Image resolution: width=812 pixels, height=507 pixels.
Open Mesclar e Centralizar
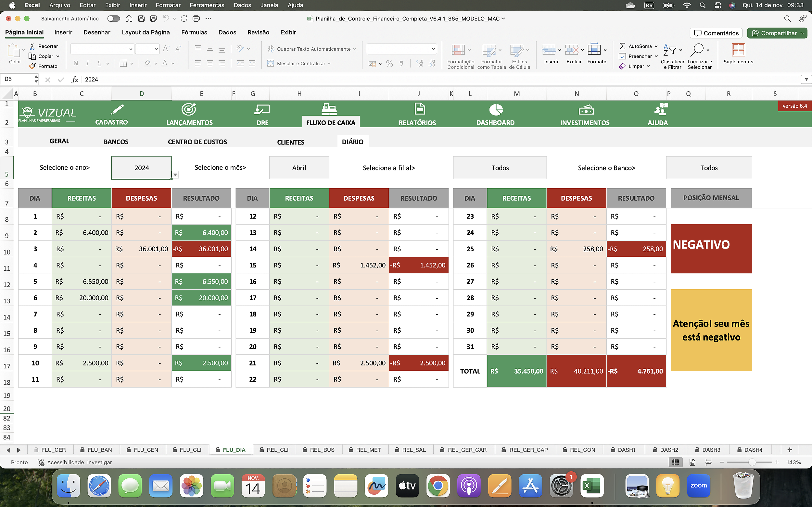299,63
